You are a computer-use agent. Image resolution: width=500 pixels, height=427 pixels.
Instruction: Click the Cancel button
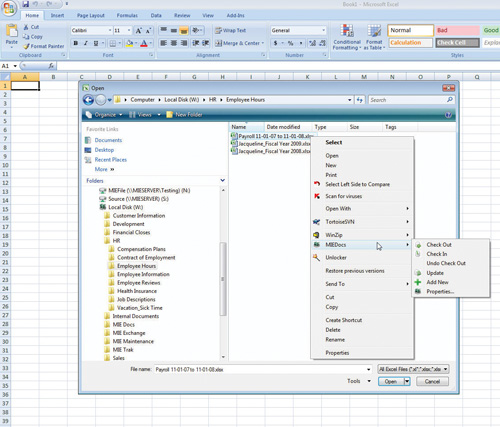coord(432,381)
